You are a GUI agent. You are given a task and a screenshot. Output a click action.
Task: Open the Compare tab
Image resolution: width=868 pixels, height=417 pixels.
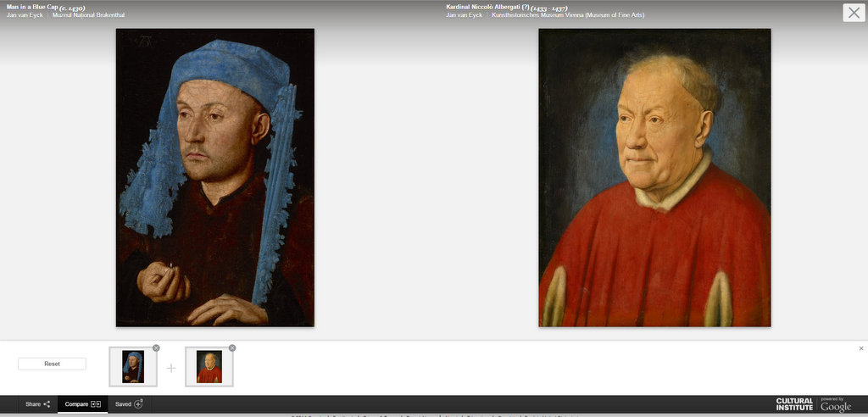pyautogui.click(x=82, y=404)
